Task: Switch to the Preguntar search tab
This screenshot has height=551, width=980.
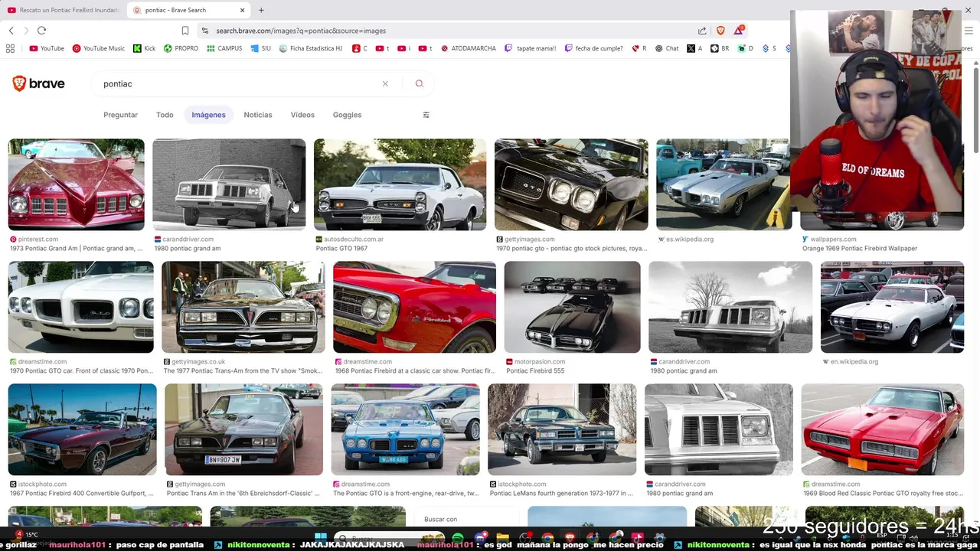Action: pyautogui.click(x=120, y=115)
